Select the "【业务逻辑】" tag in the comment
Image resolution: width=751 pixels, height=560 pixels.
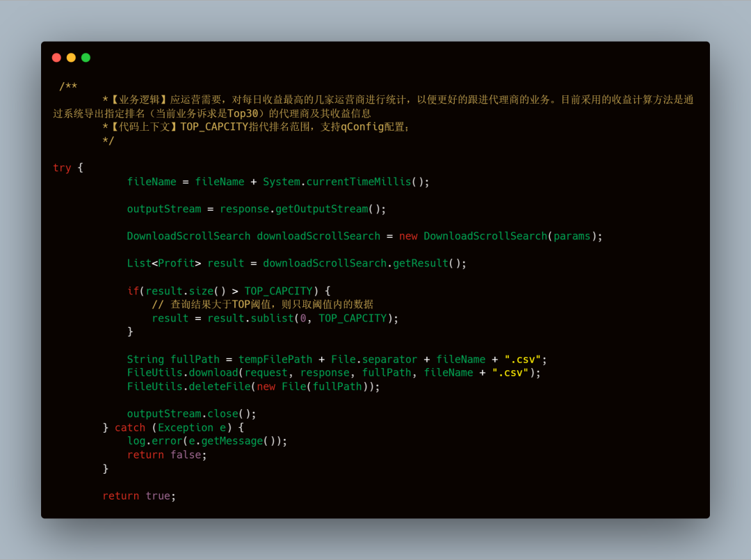point(139,99)
